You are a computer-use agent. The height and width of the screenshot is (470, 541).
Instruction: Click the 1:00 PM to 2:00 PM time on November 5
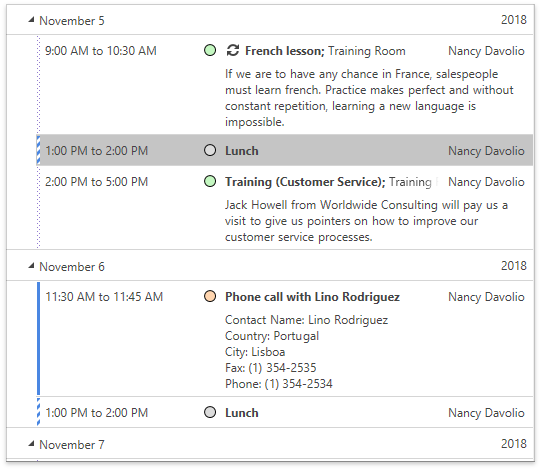tap(97, 151)
